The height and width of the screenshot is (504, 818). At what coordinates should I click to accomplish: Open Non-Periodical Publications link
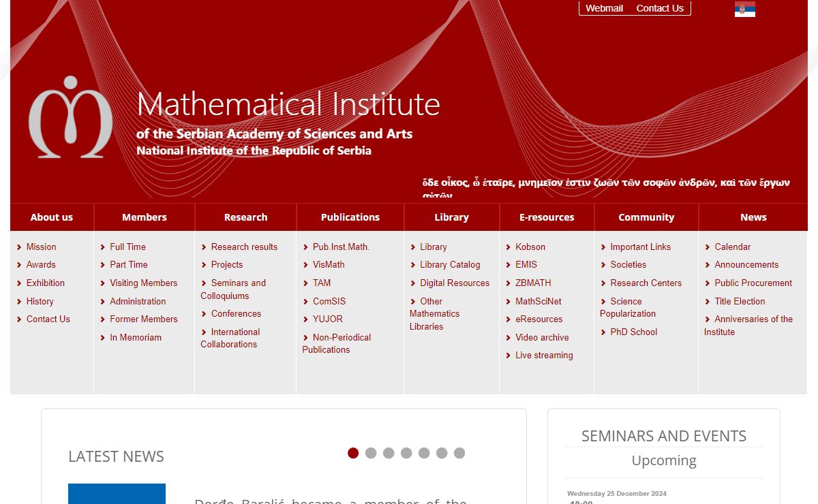337,343
